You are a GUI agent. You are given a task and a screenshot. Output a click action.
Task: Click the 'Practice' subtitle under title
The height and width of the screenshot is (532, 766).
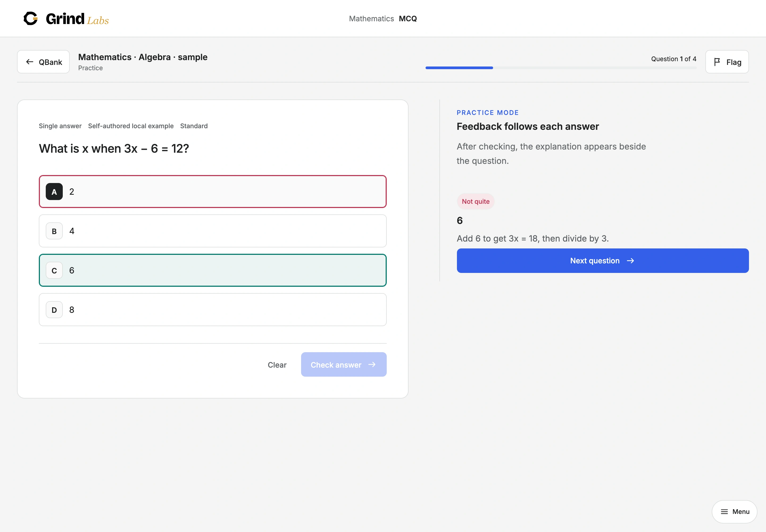point(90,68)
